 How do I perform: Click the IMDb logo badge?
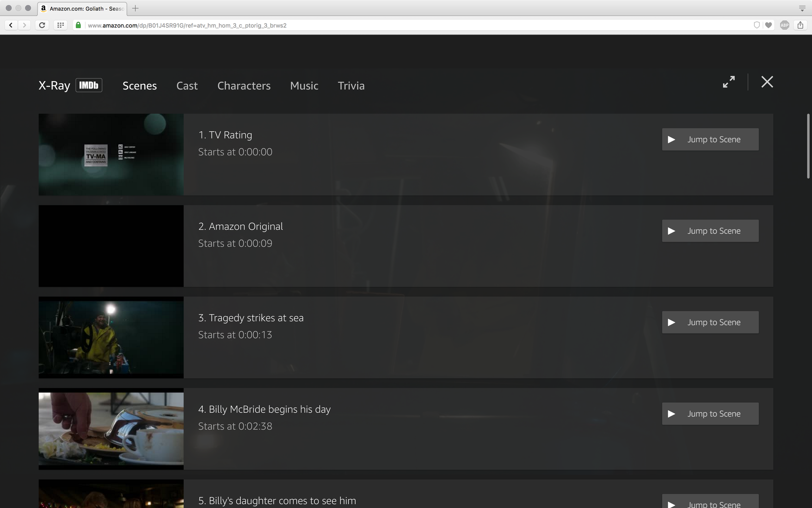coord(89,85)
